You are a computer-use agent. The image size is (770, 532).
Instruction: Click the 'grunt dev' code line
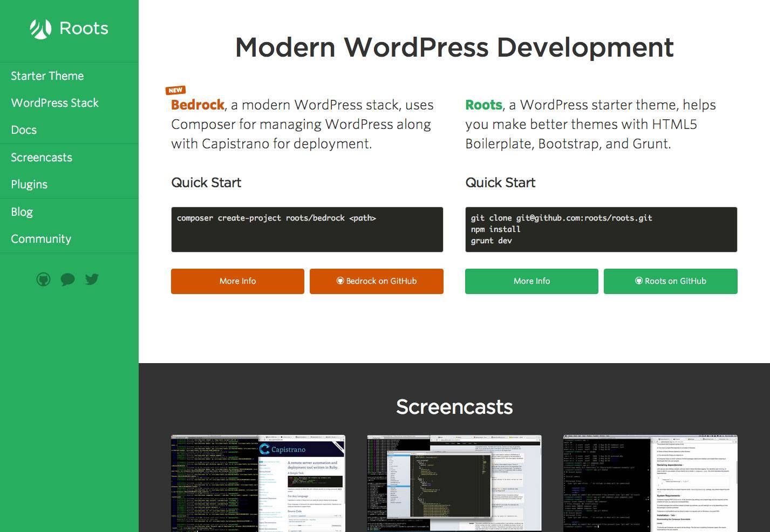[491, 241]
